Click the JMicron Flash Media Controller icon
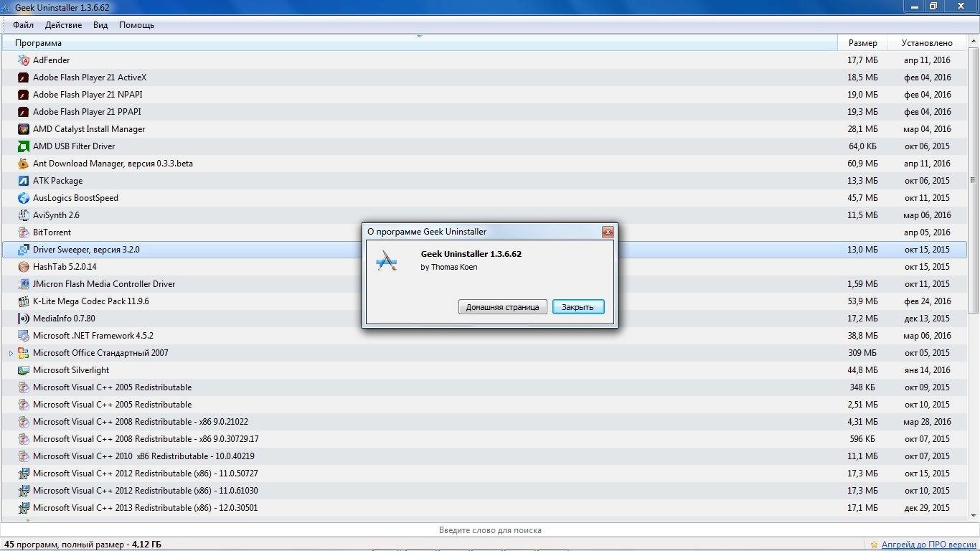Image resolution: width=980 pixels, height=551 pixels. tap(24, 284)
